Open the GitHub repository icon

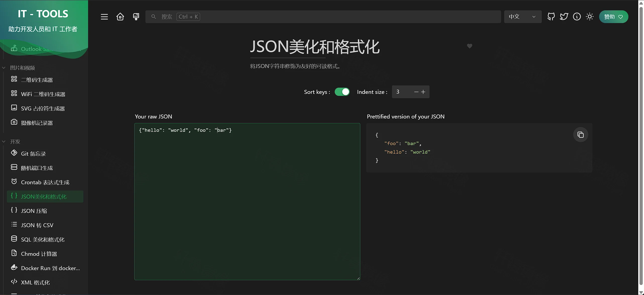click(x=551, y=17)
